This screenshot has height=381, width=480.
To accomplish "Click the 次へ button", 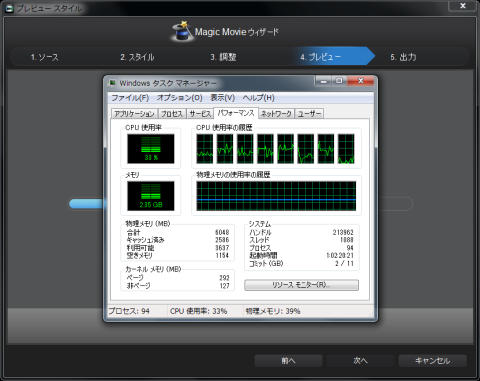I will coord(360,361).
